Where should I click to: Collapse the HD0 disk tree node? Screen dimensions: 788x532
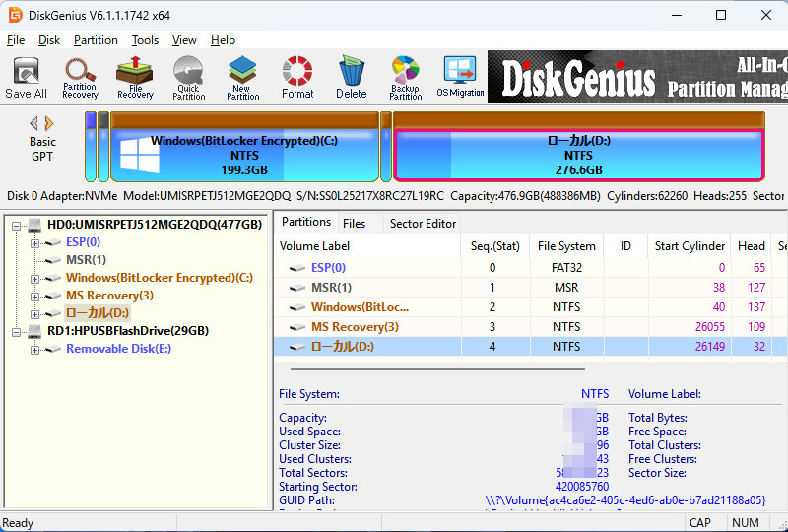click(17, 225)
